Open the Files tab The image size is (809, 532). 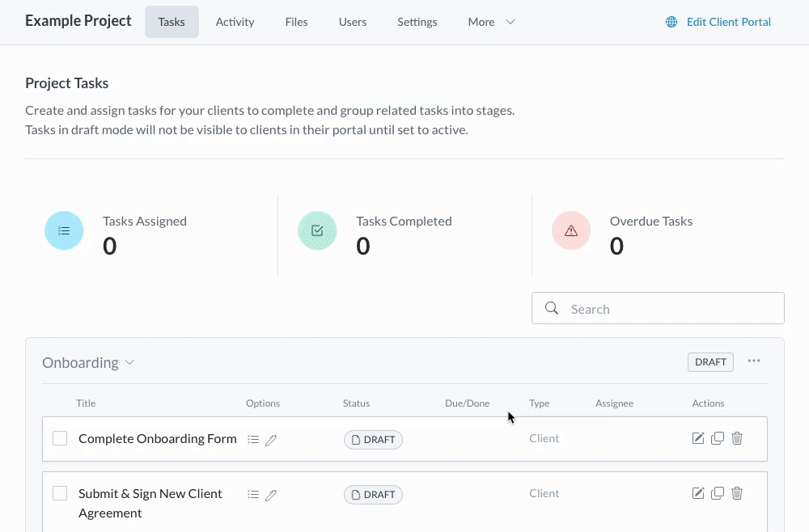tap(296, 22)
